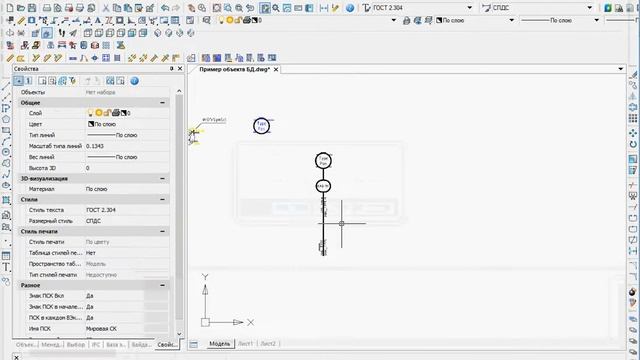Collapse the Стиль печати section

[x=162, y=231]
